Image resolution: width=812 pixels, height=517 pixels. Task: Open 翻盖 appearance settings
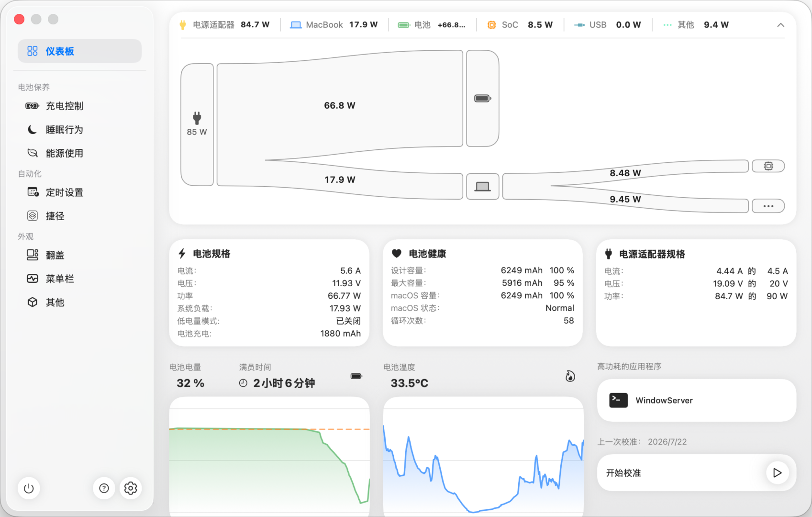pyautogui.click(x=79, y=255)
